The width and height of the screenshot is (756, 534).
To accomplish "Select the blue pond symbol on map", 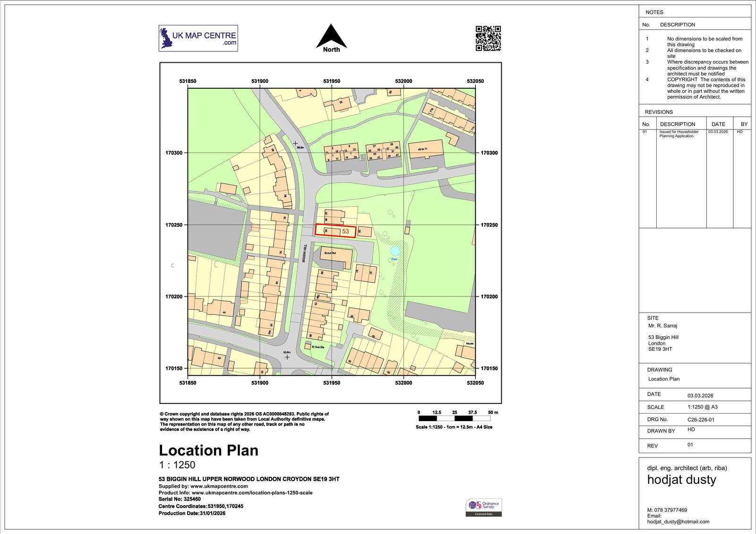I will (395, 251).
